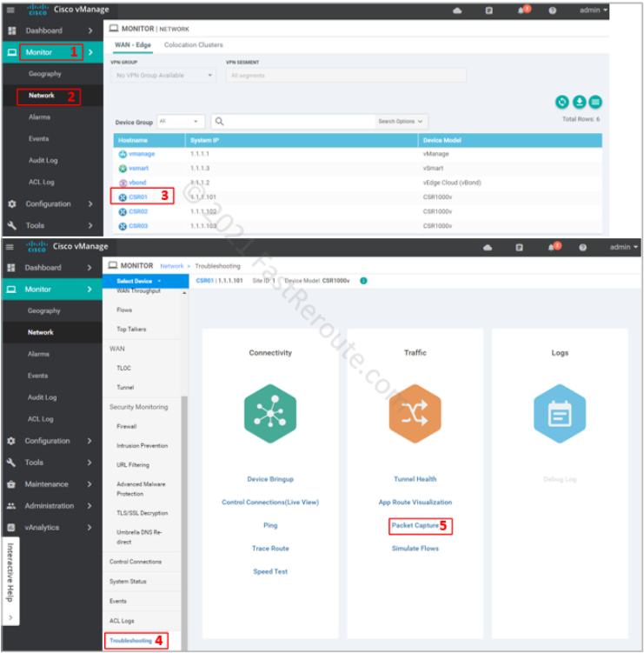Click the Hostname column header

coord(149,140)
